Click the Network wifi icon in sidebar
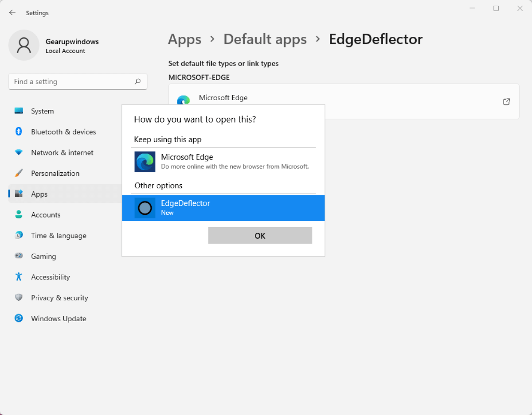This screenshot has width=532, height=415. coord(19,152)
